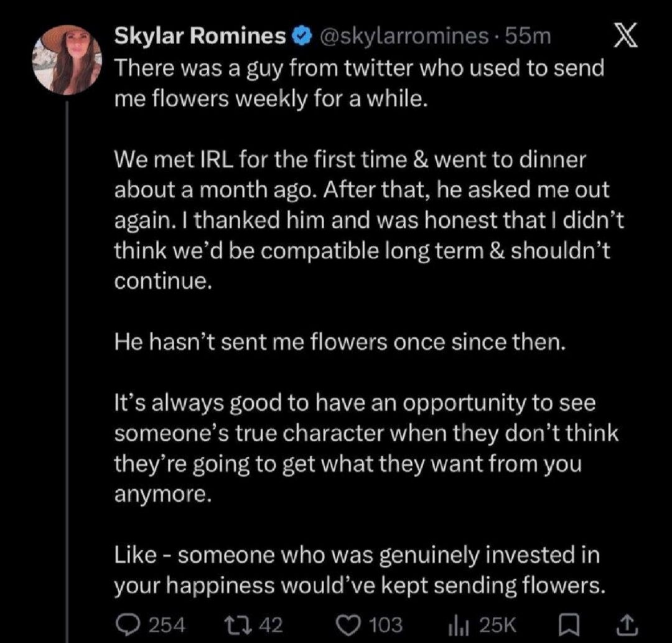
Task: Click the blue verified checkmark badge
Action: click(302, 37)
